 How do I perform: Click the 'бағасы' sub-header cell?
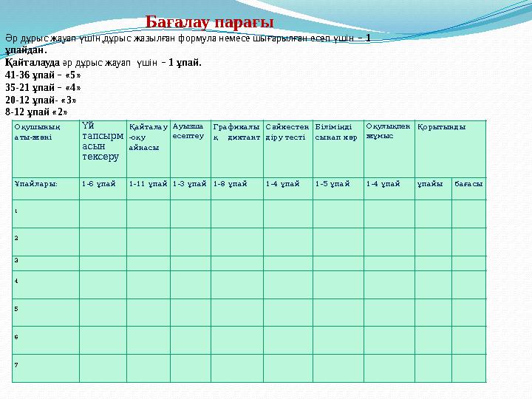(469, 188)
